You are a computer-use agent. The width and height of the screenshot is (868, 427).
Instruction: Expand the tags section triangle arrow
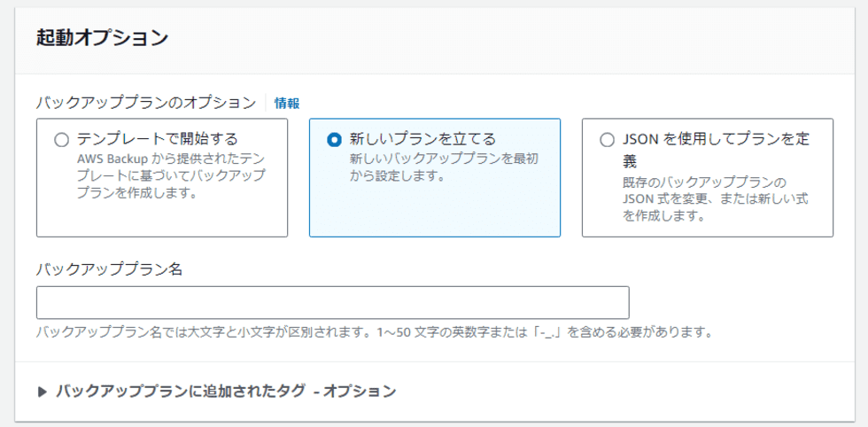pyautogui.click(x=43, y=391)
